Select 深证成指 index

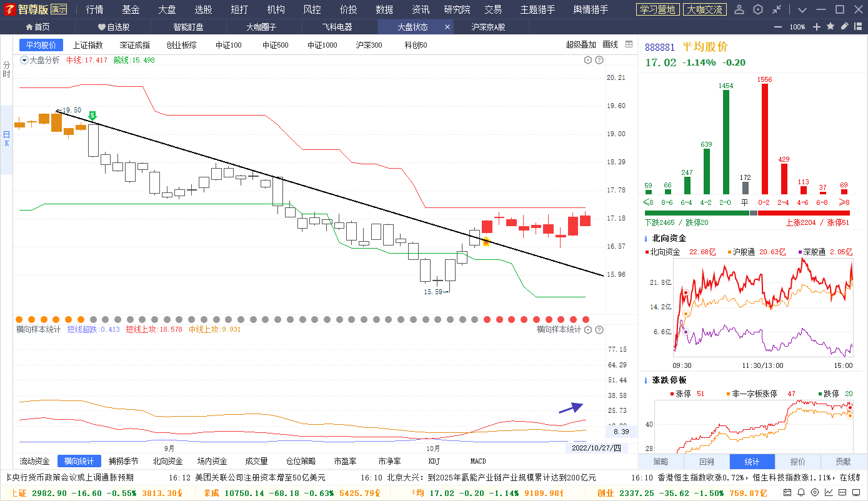tap(135, 45)
